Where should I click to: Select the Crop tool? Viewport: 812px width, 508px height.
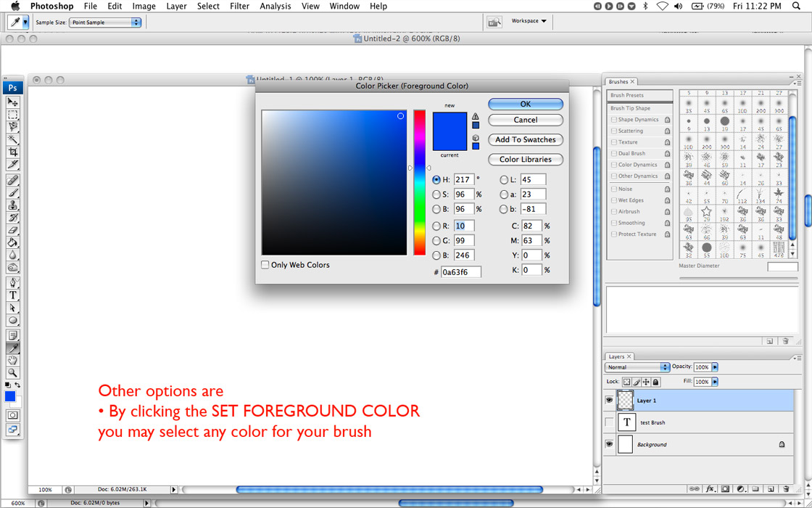point(13,152)
